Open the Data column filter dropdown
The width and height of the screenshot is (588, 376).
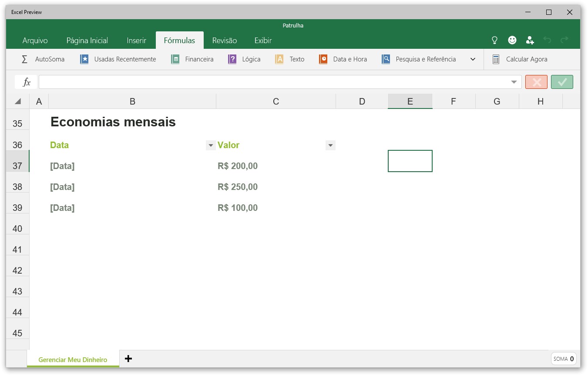tap(211, 145)
